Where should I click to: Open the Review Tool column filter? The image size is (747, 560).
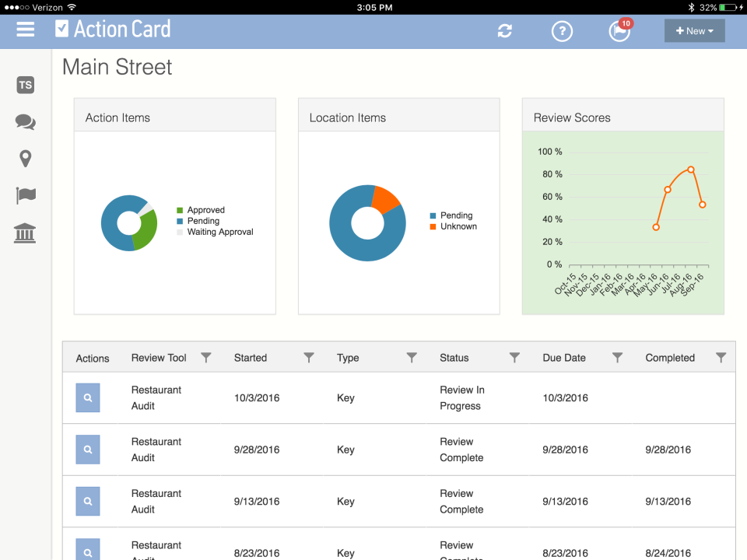pos(205,357)
